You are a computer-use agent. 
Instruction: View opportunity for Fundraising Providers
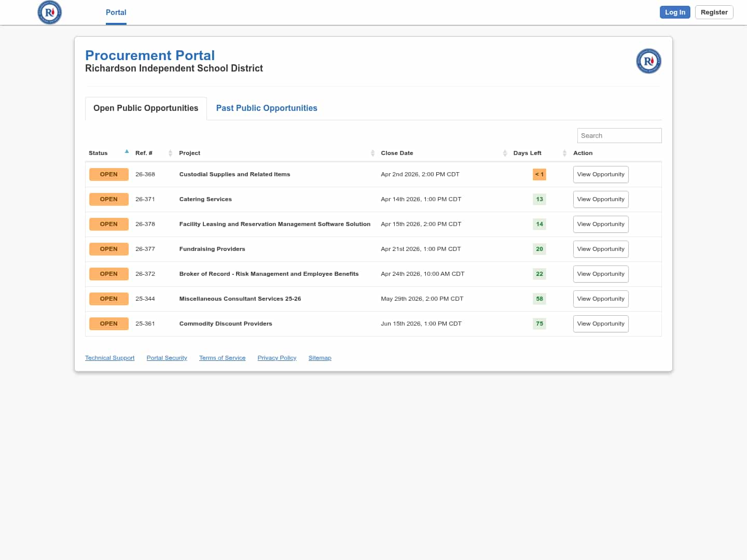coord(600,249)
